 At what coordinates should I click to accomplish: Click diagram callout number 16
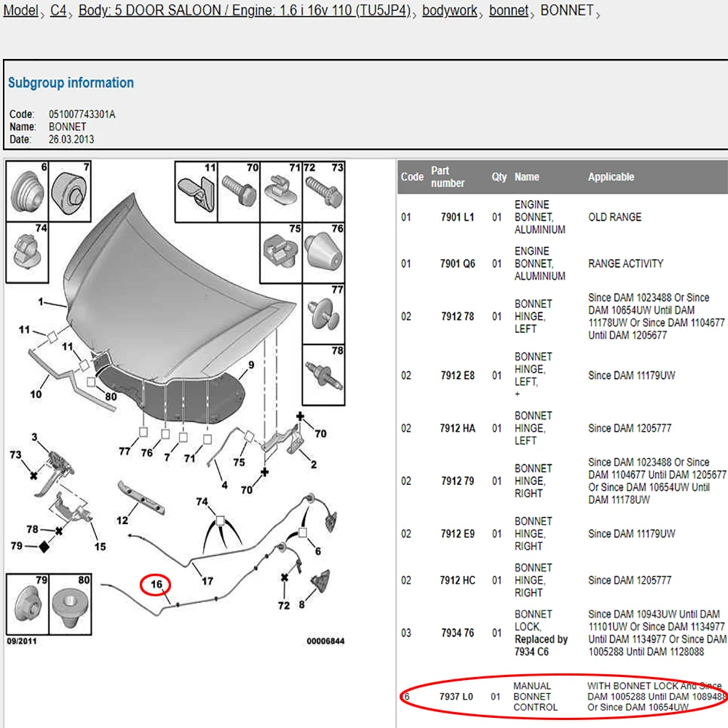(x=157, y=584)
